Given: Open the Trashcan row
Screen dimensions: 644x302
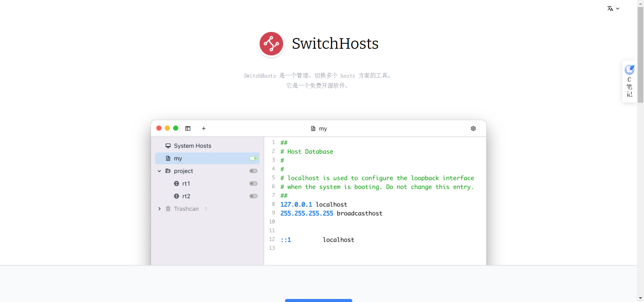Looking at the screenshot, I should [207, 209].
